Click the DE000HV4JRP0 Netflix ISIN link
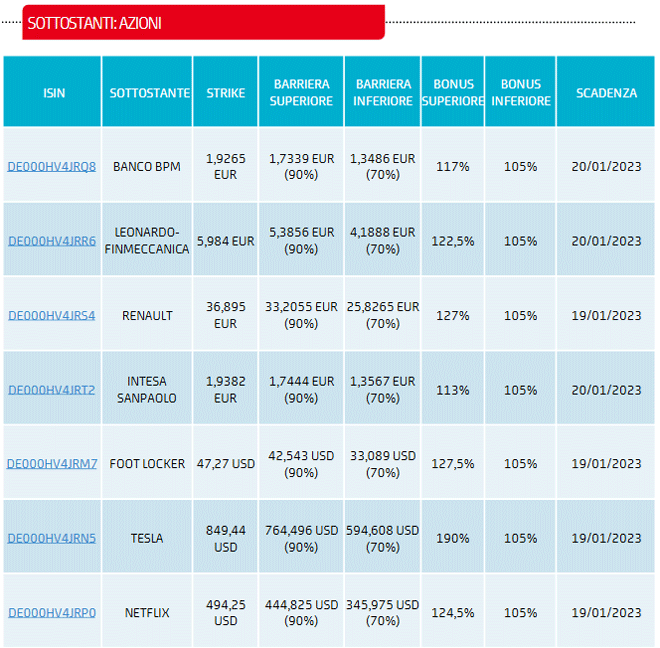Screen dimensions: 660x648 point(52,613)
